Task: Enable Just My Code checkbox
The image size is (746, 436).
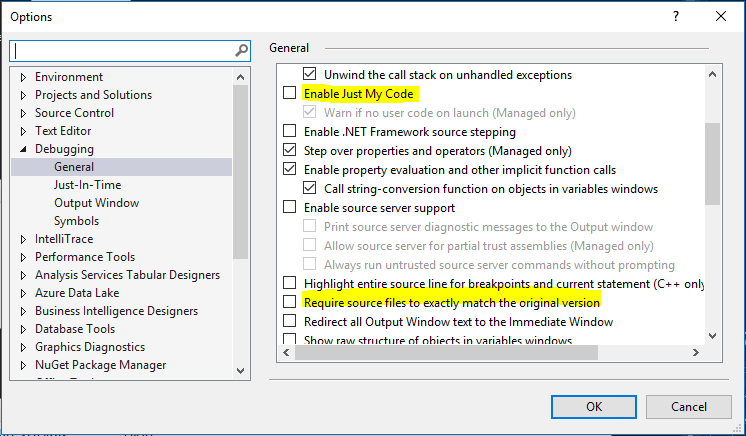Action: point(290,94)
